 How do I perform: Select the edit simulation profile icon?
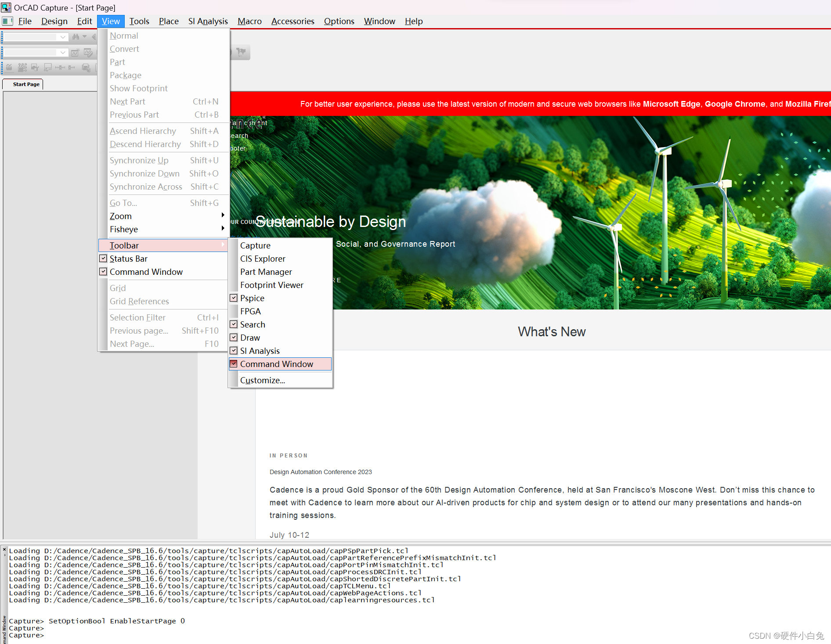[x=88, y=52]
